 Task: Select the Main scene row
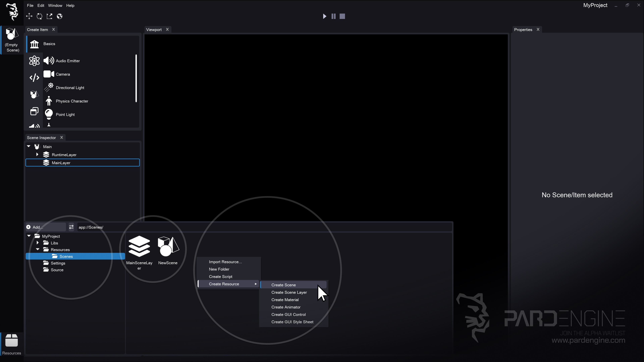click(x=83, y=147)
